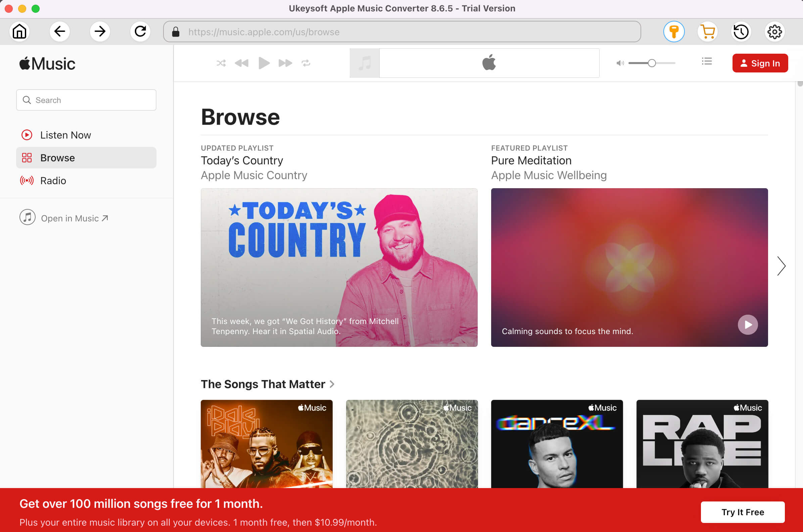Toggle the repeat mode button
The width and height of the screenshot is (803, 532).
(306, 63)
